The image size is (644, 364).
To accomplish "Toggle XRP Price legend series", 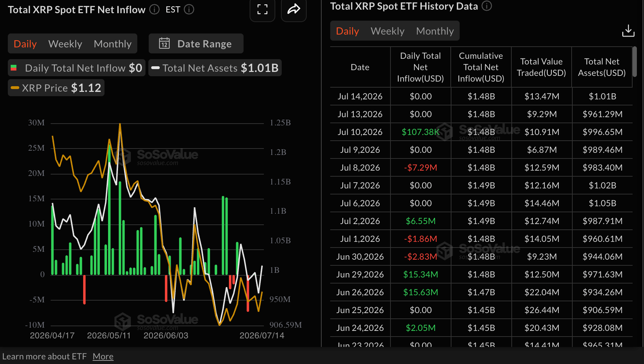I will coord(56,88).
